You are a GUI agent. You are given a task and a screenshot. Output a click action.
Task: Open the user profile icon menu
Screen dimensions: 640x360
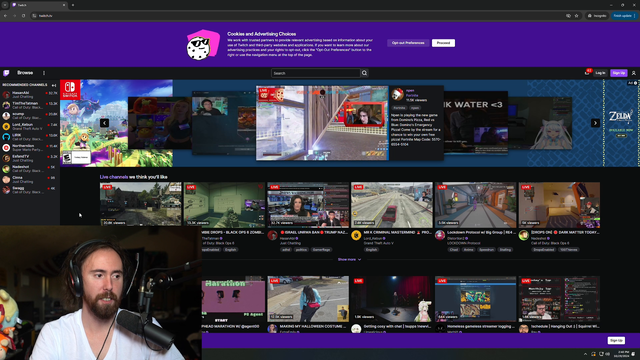[x=633, y=73]
